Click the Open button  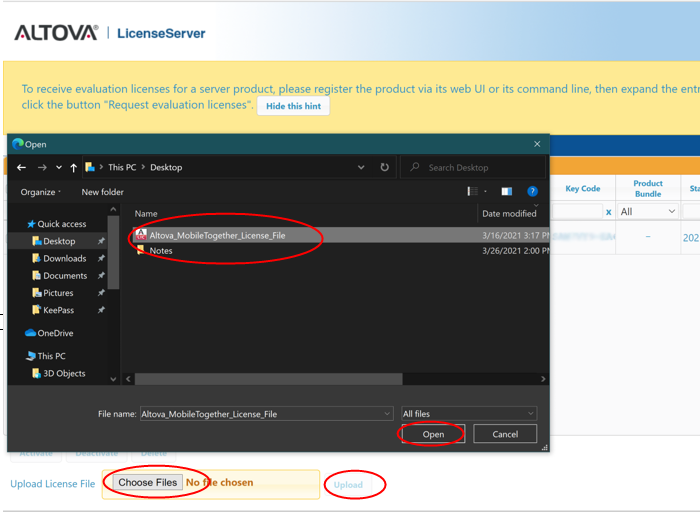pos(432,434)
